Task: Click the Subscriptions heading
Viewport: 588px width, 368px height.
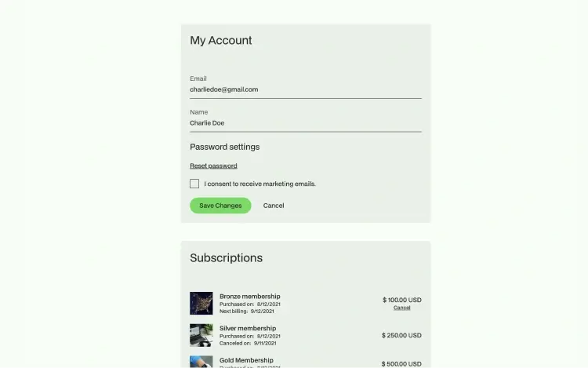Action: click(226, 258)
